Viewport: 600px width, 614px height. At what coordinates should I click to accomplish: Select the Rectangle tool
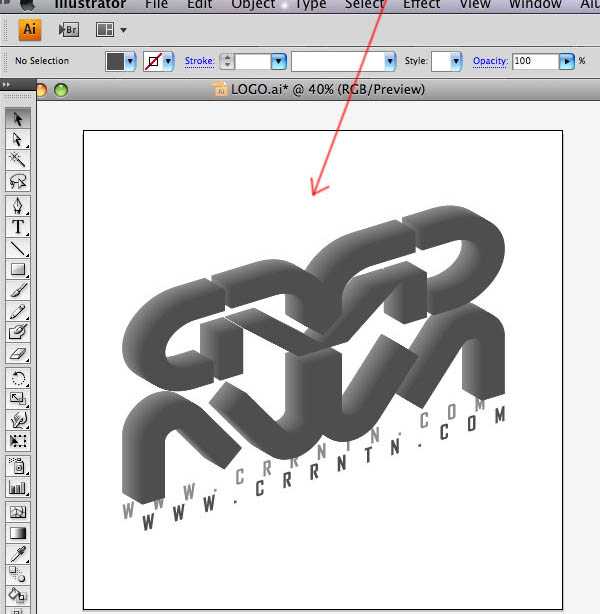[18, 269]
